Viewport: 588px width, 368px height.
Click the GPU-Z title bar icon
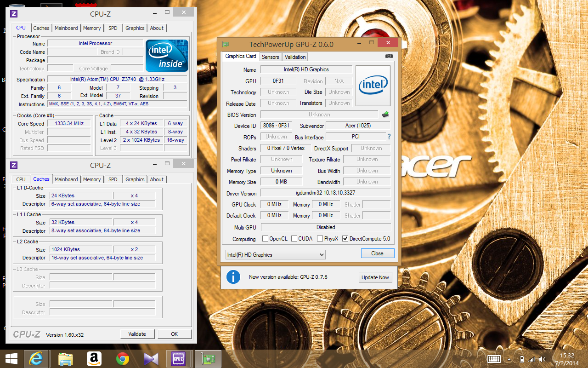(225, 44)
